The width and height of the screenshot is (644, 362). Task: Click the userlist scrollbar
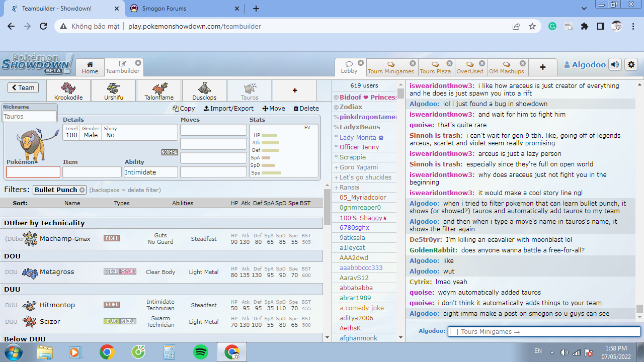coord(401,94)
